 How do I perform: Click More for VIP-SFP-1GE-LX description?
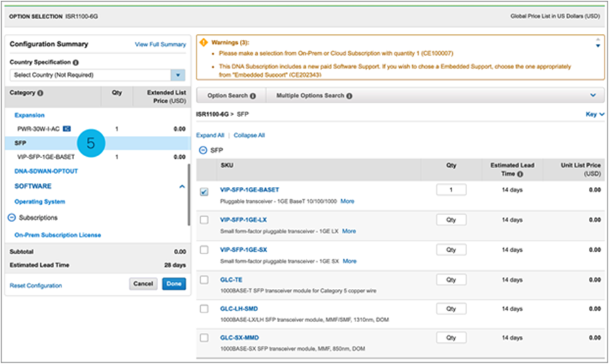[349, 231]
